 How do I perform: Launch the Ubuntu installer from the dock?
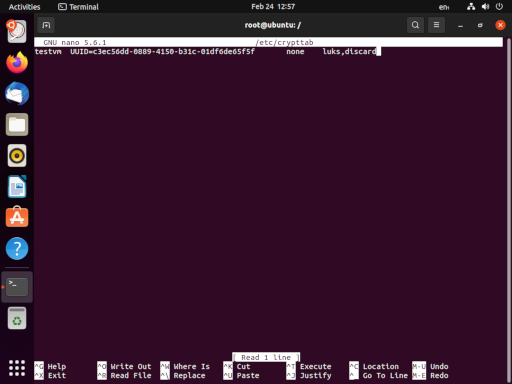[x=17, y=31]
